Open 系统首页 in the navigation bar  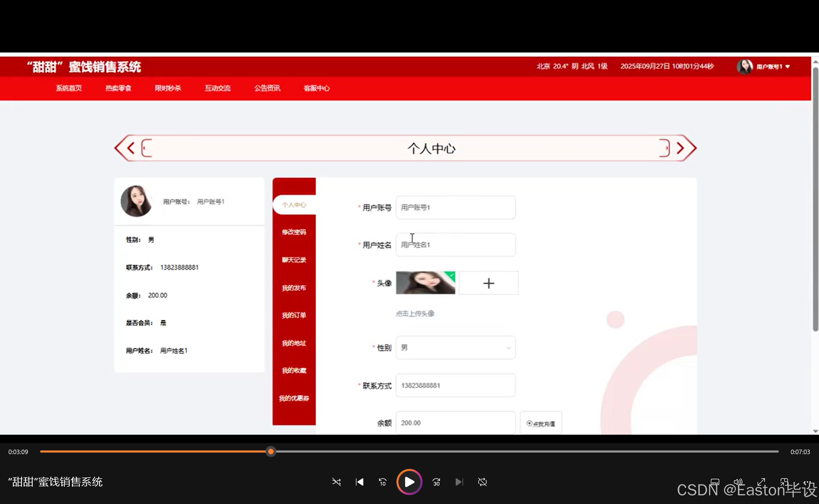click(x=69, y=88)
